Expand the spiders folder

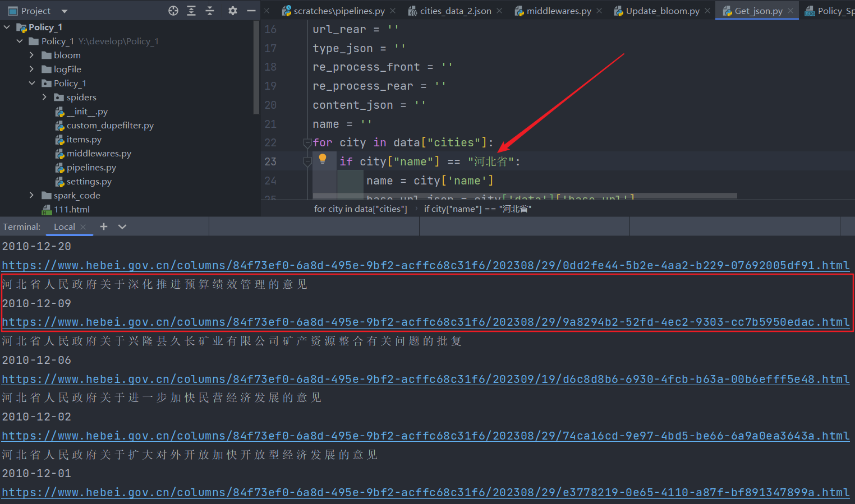pyautogui.click(x=44, y=97)
